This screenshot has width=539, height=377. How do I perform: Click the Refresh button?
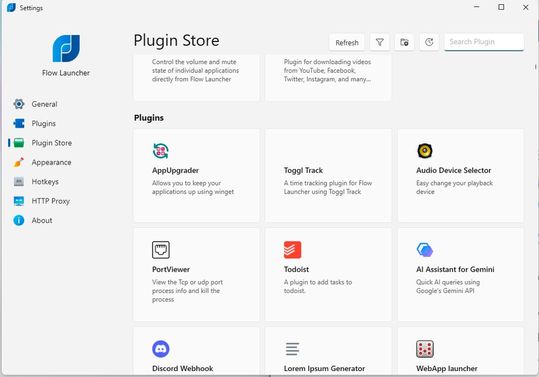pos(347,42)
